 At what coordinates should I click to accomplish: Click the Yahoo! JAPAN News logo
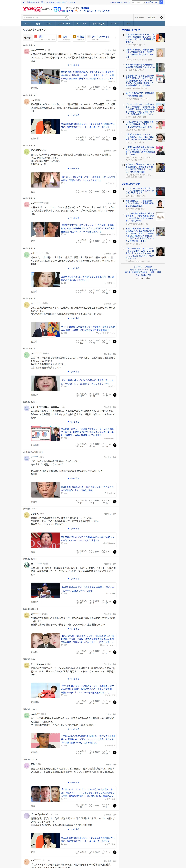pos(37,9)
